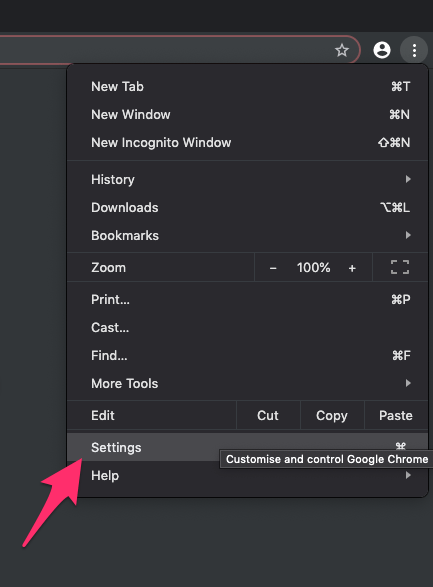Click the Cut button in Edit row
Screen dimensions: 433x587
click(x=268, y=415)
